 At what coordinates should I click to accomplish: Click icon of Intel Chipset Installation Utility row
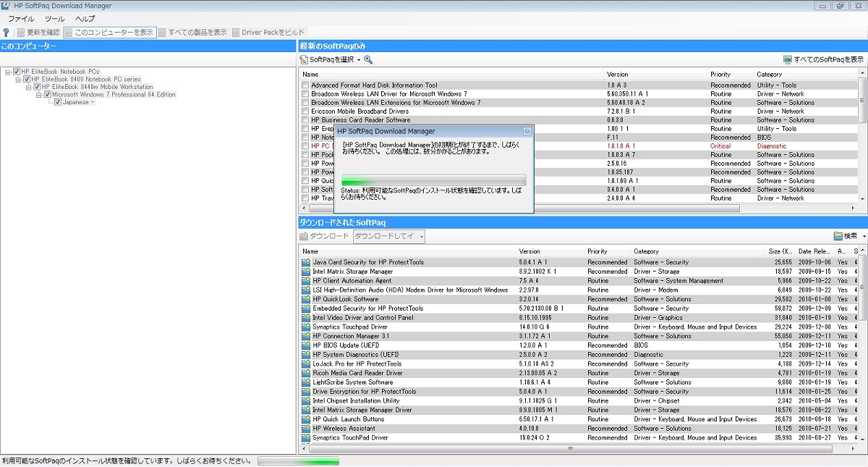click(306, 400)
